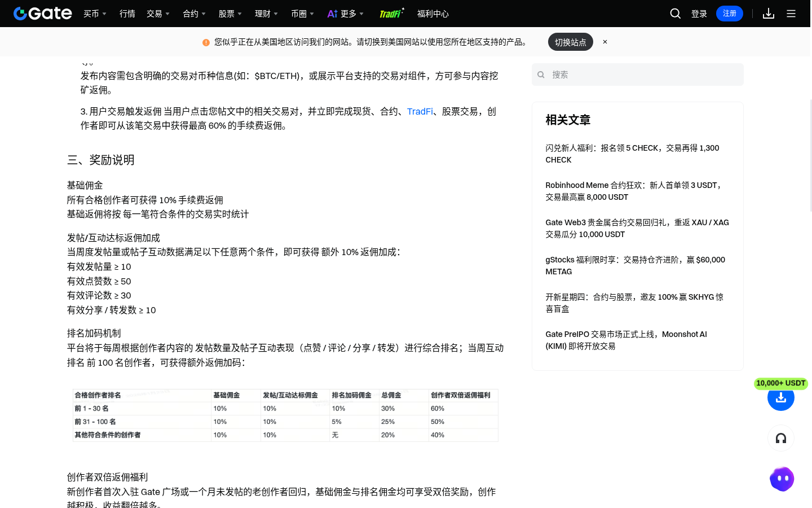Click the download app icon in header
Screen dimensions: 812x508
(768, 14)
